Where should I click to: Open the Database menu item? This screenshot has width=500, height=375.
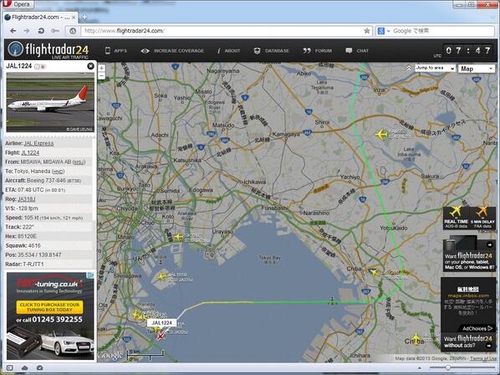tap(272, 51)
